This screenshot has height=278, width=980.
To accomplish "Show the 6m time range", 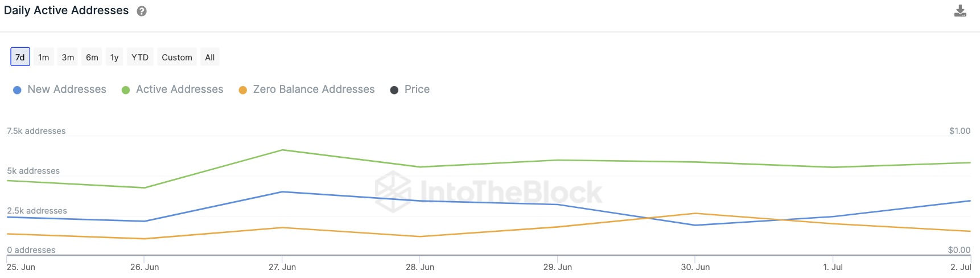I will pyautogui.click(x=92, y=57).
